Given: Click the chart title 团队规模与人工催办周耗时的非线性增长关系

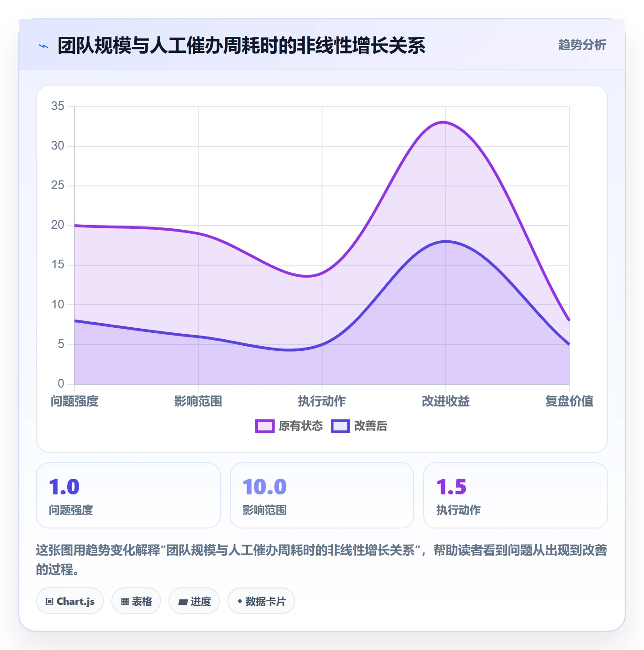Looking at the screenshot, I should click(x=241, y=46).
